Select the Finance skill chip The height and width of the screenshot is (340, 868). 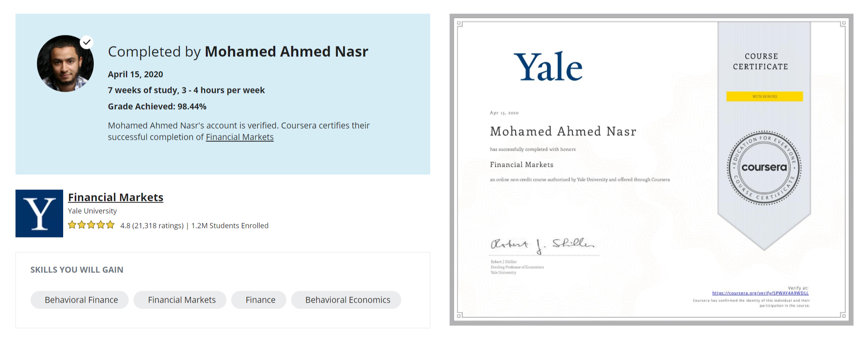(x=260, y=300)
